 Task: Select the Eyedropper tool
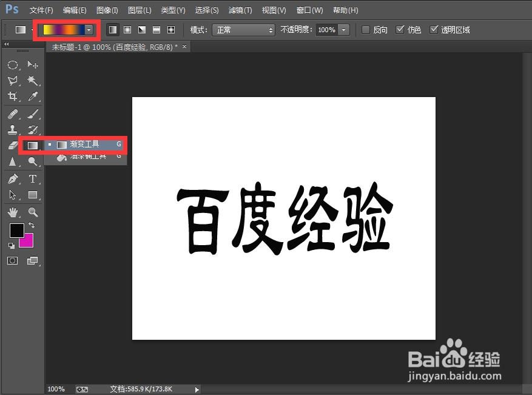[33, 96]
